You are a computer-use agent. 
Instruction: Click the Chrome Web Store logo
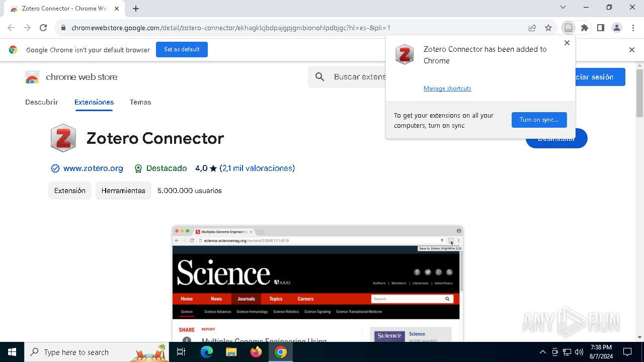pos(32,77)
